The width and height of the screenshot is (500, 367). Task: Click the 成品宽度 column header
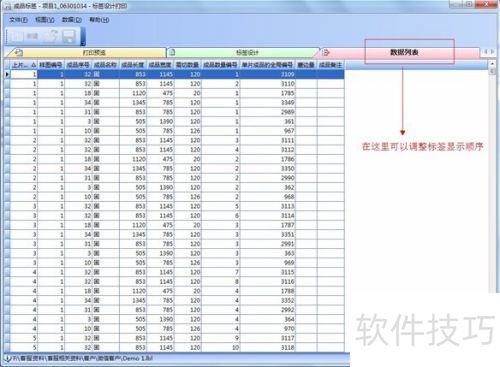pos(160,65)
